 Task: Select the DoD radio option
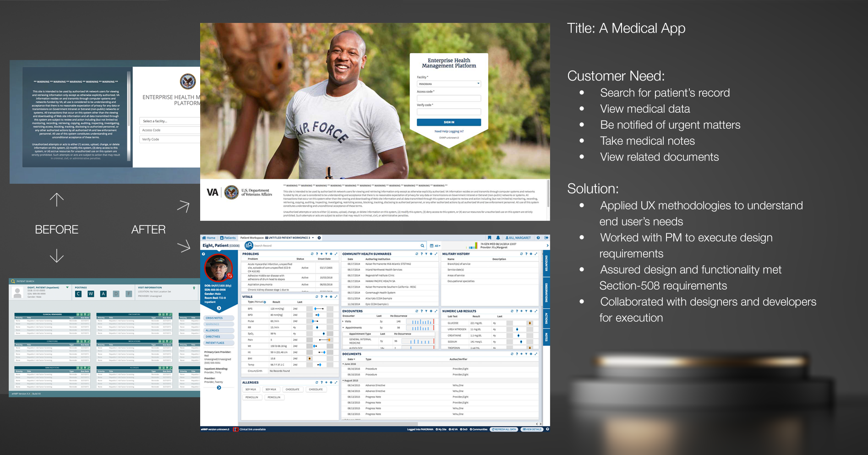click(464, 429)
